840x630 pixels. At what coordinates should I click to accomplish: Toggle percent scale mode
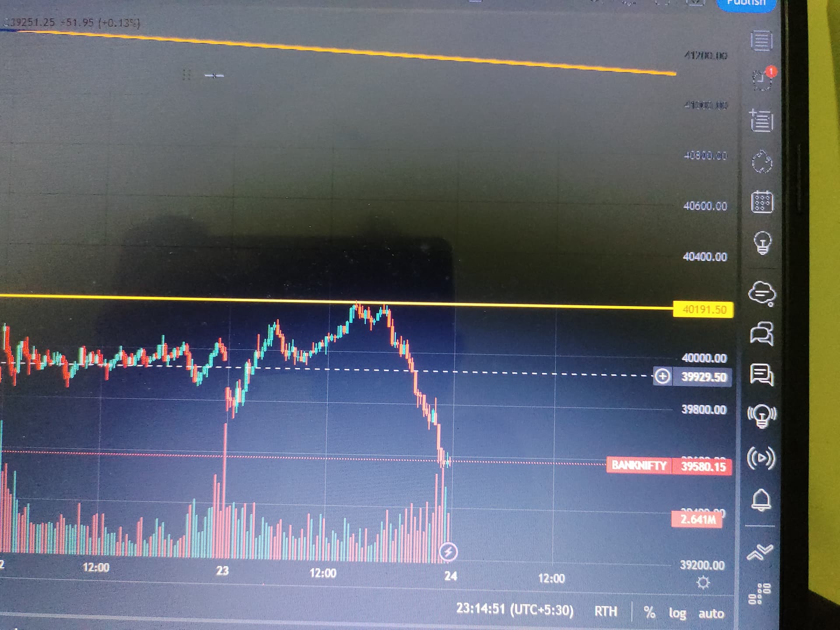click(650, 612)
